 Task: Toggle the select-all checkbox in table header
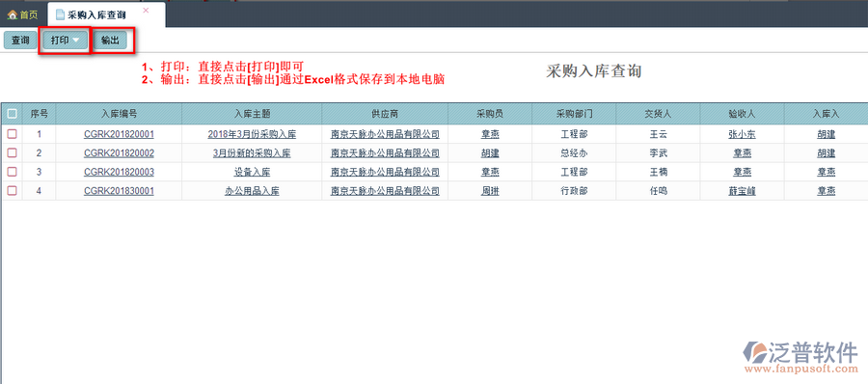(12, 114)
